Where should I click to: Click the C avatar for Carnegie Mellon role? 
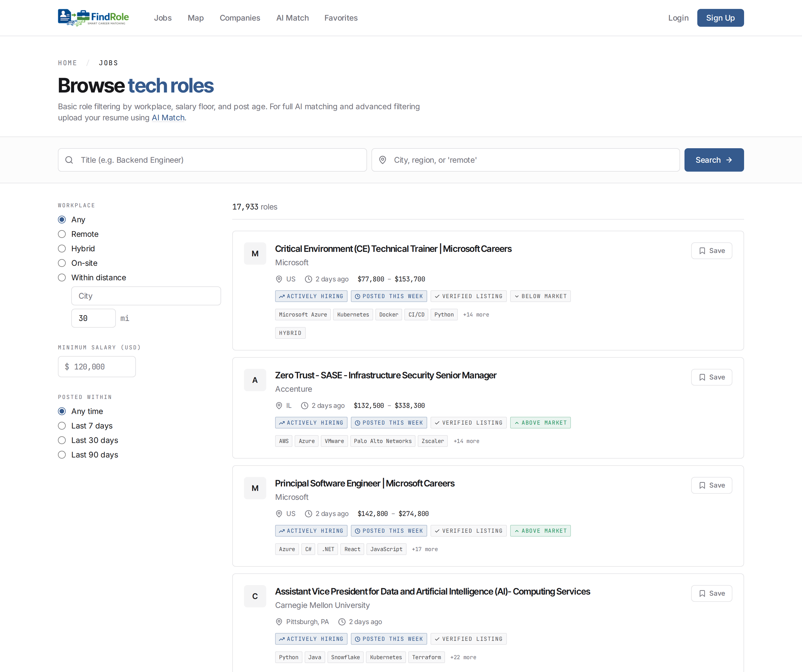255,596
